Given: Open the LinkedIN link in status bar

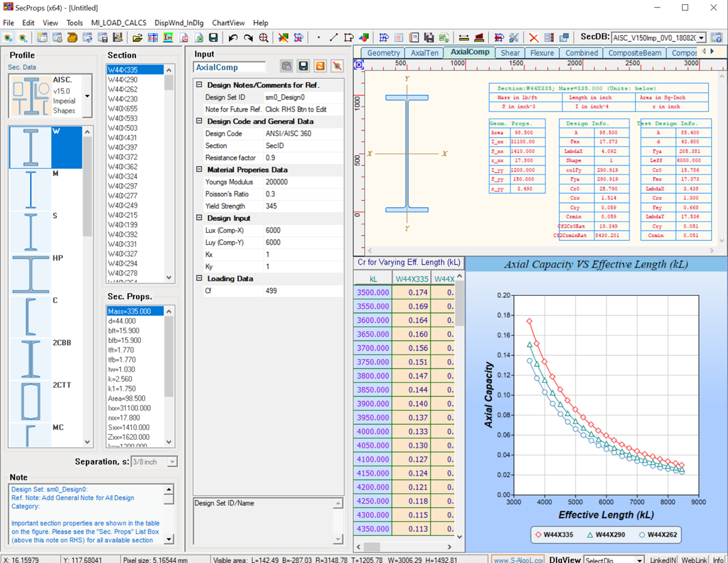Looking at the screenshot, I should point(662,559).
